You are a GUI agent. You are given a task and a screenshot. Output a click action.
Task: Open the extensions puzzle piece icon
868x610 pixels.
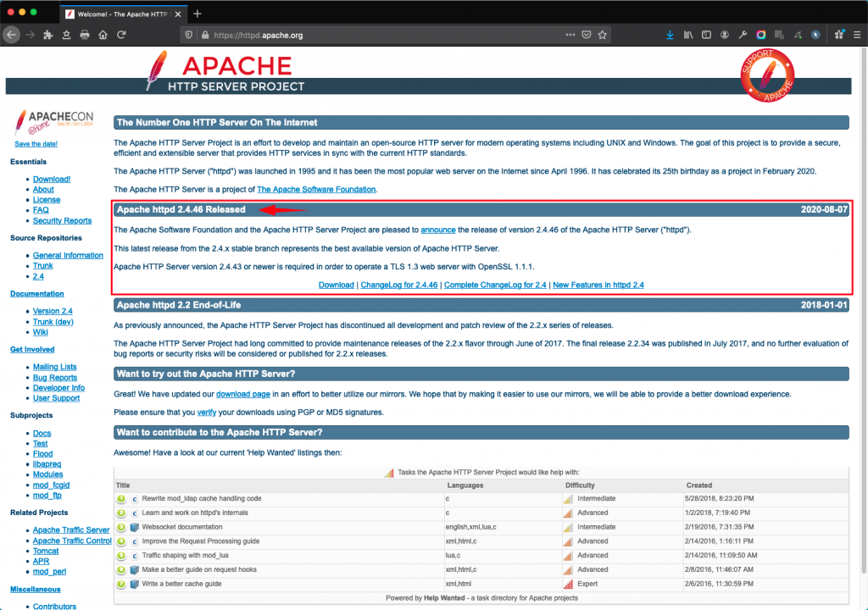tap(48, 35)
